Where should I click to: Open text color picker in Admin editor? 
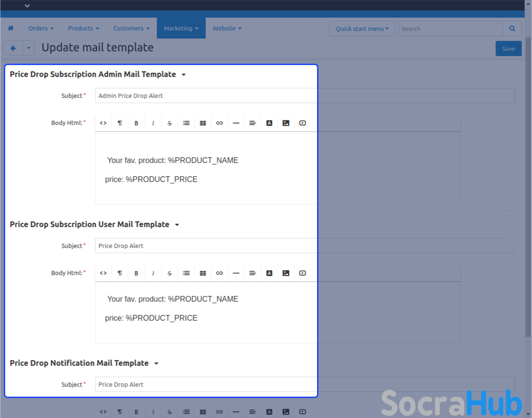[x=269, y=123]
